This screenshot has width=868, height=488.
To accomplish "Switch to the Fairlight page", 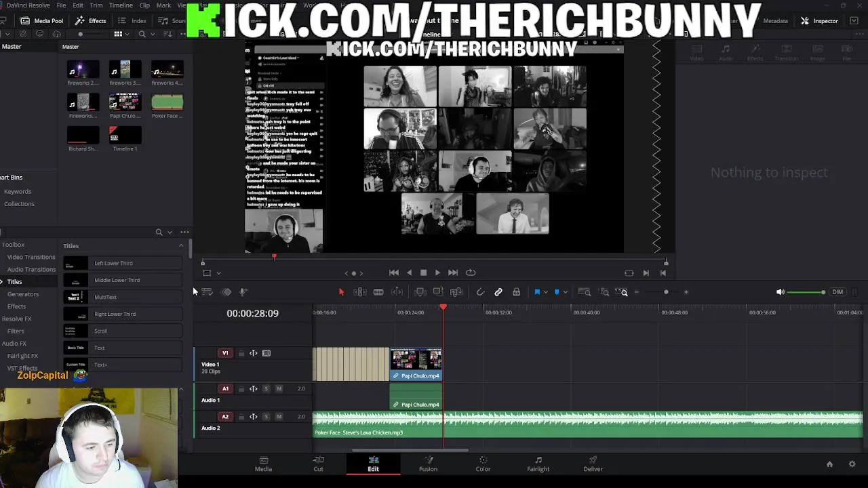I will 538,464.
